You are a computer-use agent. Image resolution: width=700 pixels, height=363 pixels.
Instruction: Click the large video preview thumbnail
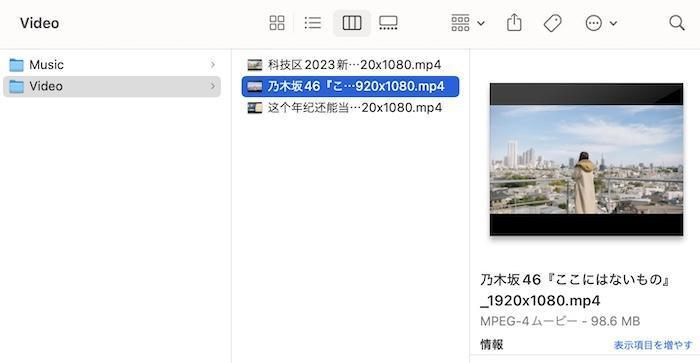coord(586,159)
